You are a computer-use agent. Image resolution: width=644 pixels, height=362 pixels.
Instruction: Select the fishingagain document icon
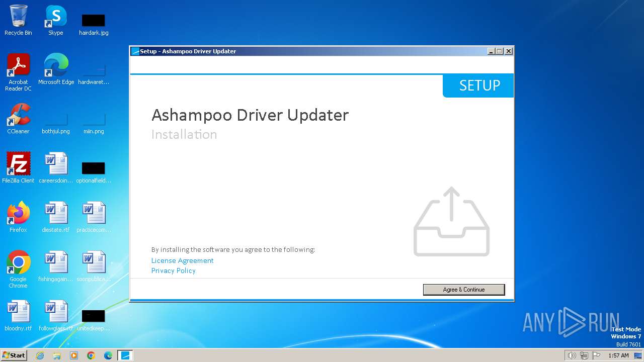(x=56, y=266)
